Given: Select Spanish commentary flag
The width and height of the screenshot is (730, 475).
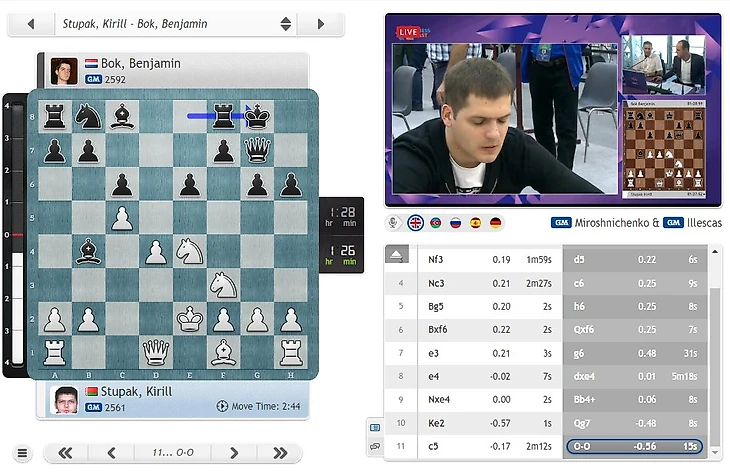Looking at the screenshot, I should pyautogui.click(x=475, y=223).
